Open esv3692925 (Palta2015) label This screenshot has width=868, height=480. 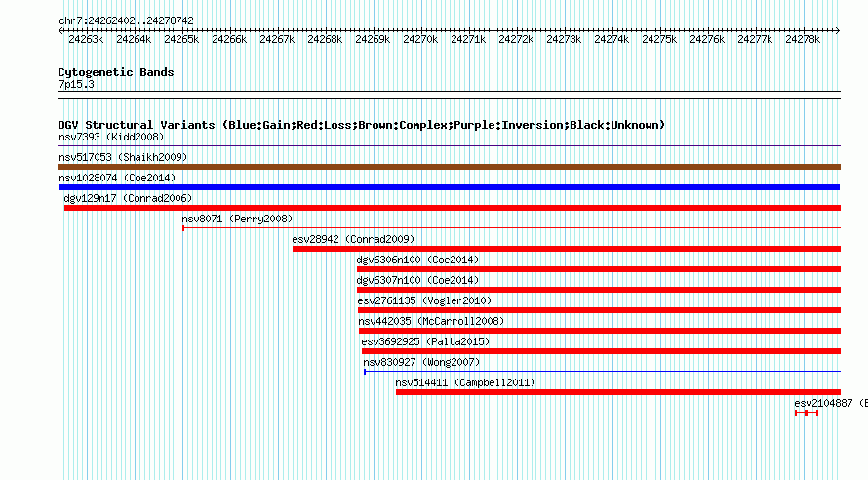pos(425,341)
